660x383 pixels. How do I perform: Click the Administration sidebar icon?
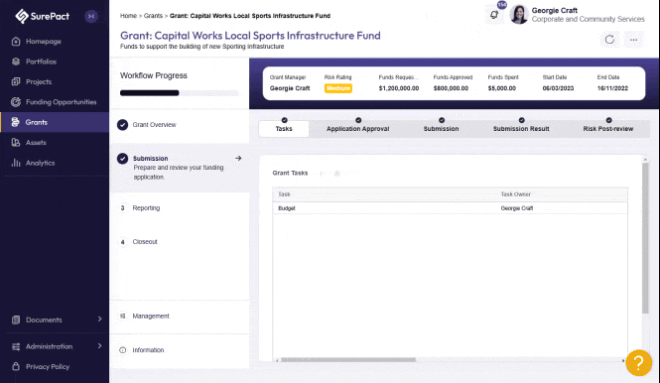16,346
